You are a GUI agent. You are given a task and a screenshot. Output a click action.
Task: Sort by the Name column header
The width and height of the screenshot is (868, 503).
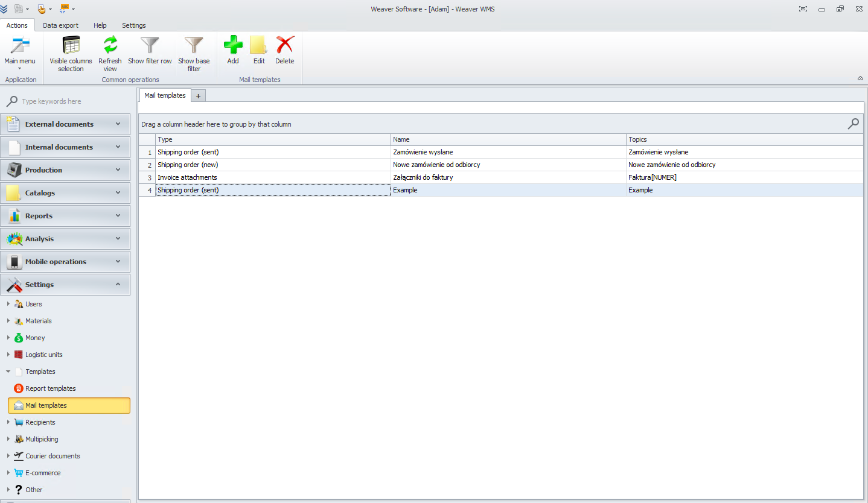[508, 139]
